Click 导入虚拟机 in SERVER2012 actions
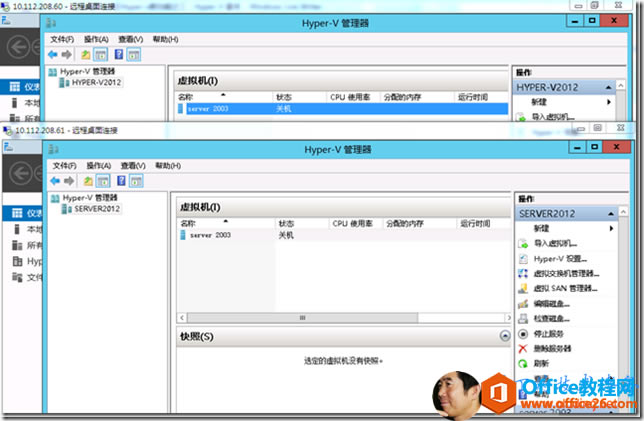The width and height of the screenshot is (644, 421). [548, 243]
